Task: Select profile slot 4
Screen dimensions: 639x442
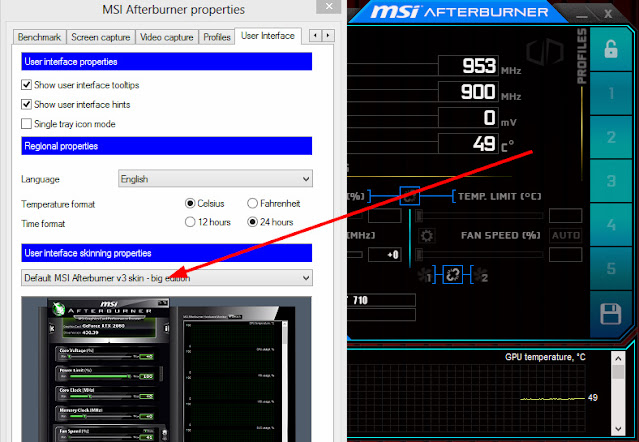Action: [x=611, y=224]
